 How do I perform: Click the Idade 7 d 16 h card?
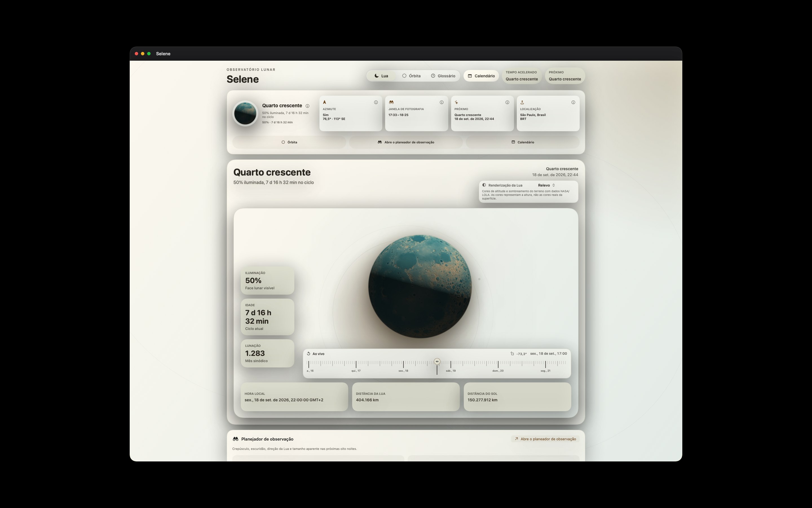[267, 317]
